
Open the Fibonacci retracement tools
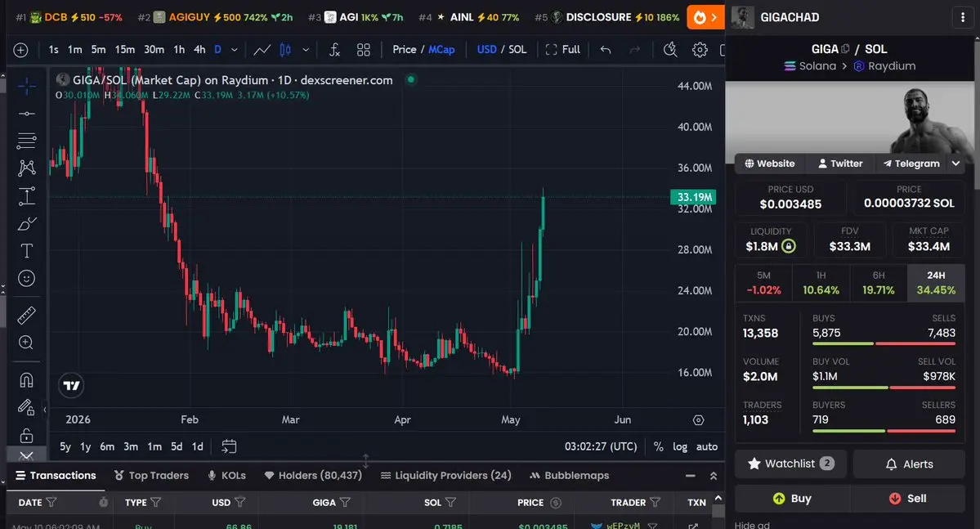(26, 141)
